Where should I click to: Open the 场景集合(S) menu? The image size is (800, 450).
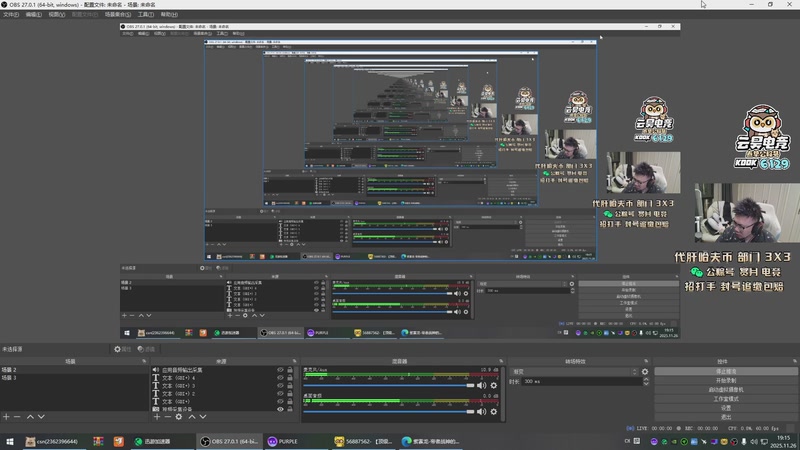(x=118, y=14)
